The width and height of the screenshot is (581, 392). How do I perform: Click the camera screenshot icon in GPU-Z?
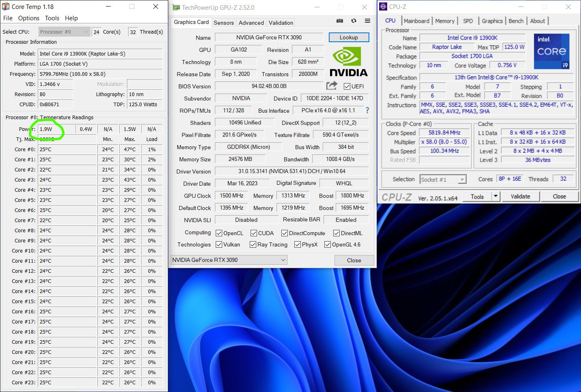click(339, 20)
